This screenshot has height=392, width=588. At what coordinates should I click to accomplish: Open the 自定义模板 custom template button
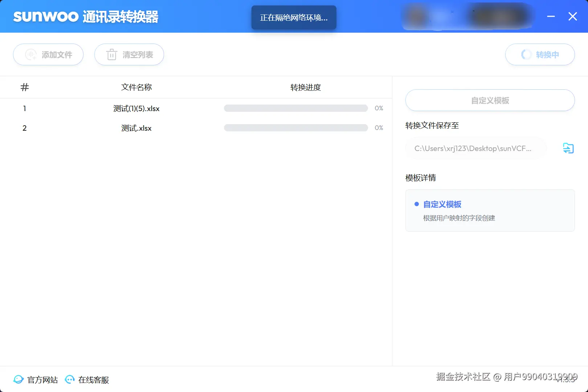click(490, 100)
